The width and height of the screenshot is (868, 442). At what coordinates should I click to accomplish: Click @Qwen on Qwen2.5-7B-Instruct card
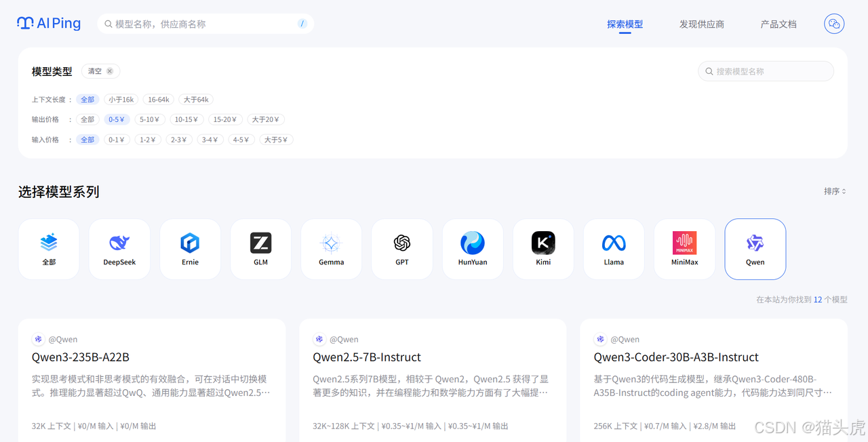point(344,340)
